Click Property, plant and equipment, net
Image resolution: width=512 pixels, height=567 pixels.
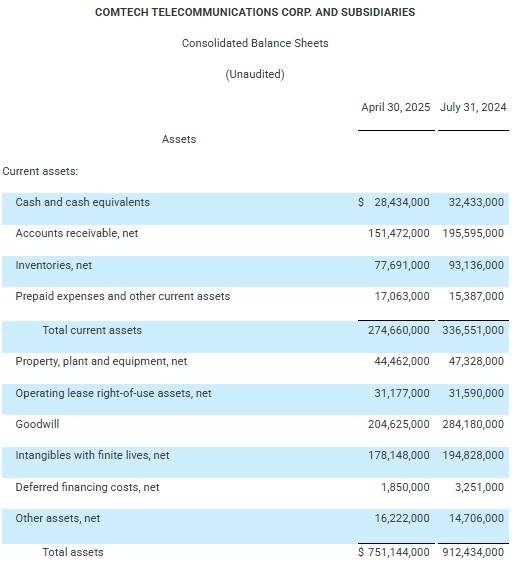point(101,361)
